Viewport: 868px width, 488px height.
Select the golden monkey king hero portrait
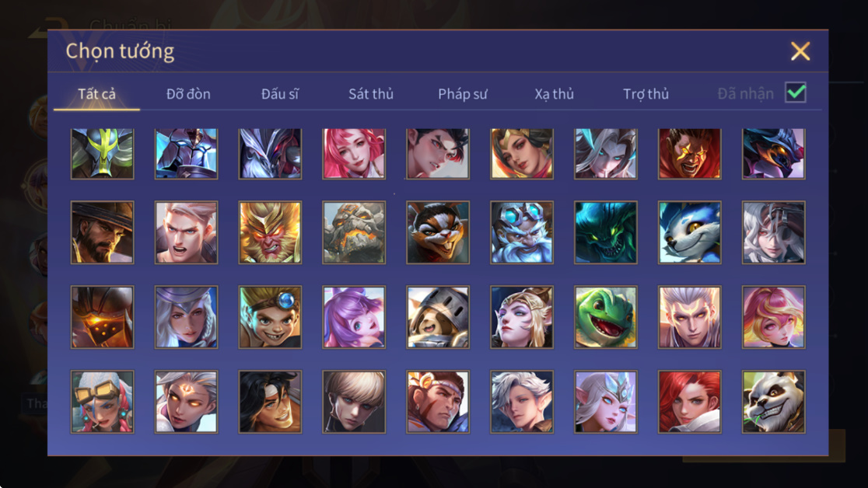pos(270,232)
